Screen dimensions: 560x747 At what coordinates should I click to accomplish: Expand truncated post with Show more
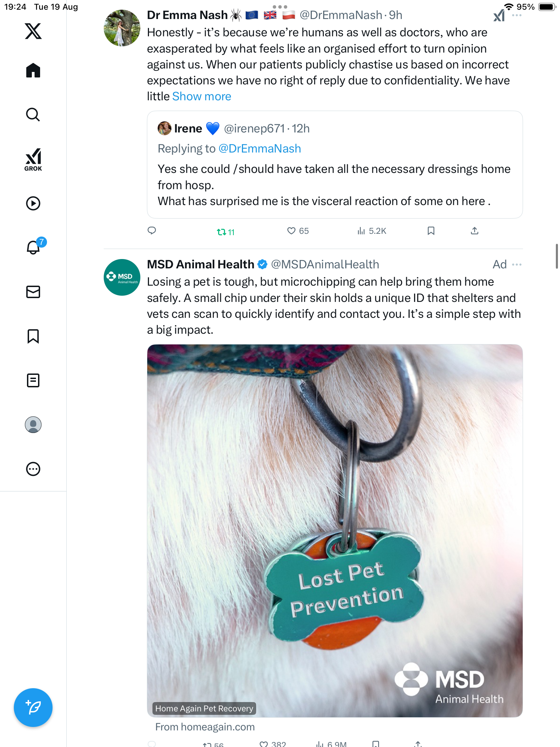click(202, 96)
